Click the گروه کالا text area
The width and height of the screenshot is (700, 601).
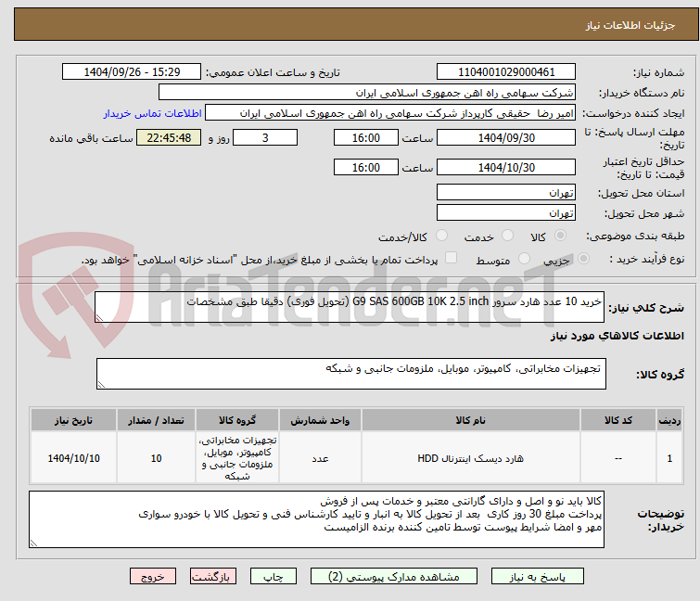tap(351, 374)
